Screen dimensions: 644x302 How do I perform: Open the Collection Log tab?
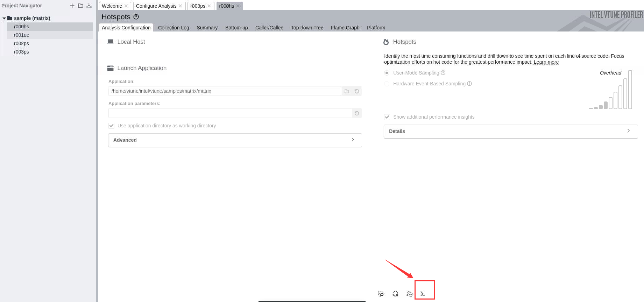coord(174,28)
